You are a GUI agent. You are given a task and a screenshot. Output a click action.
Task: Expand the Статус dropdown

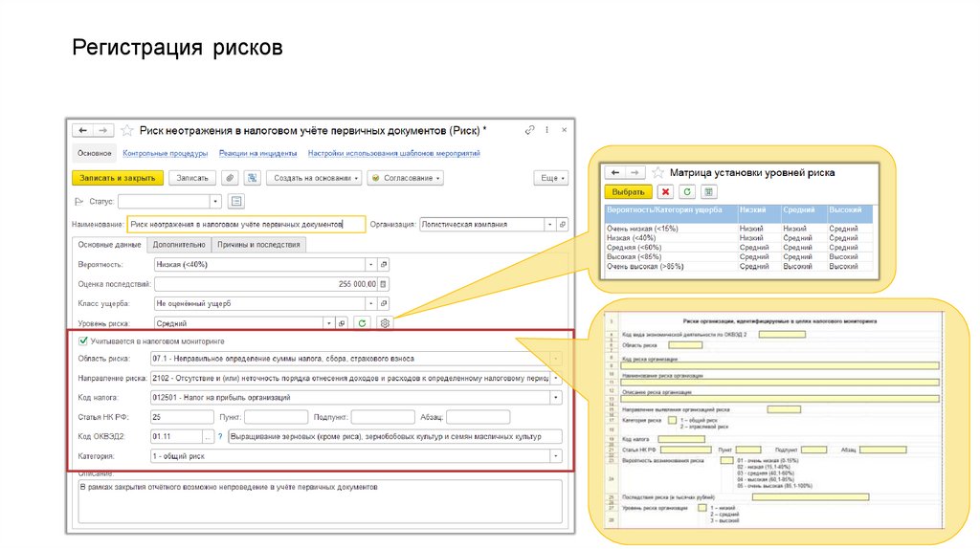tap(215, 201)
